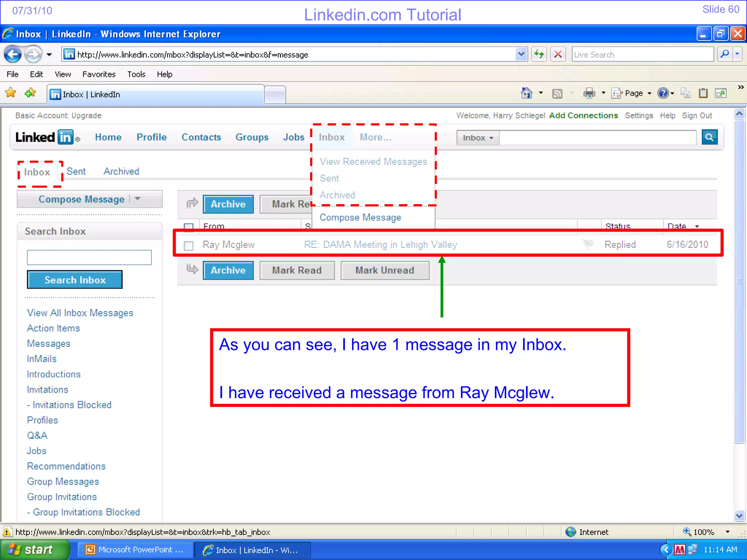Viewport: 747px width, 560px height.
Task: Open the Tools menu
Action: click(x=136, y=74)
